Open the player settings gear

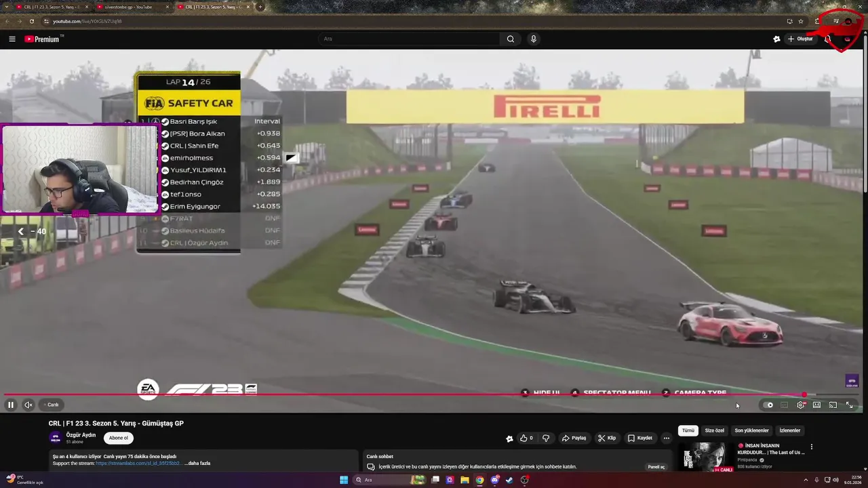pos(801,405)
